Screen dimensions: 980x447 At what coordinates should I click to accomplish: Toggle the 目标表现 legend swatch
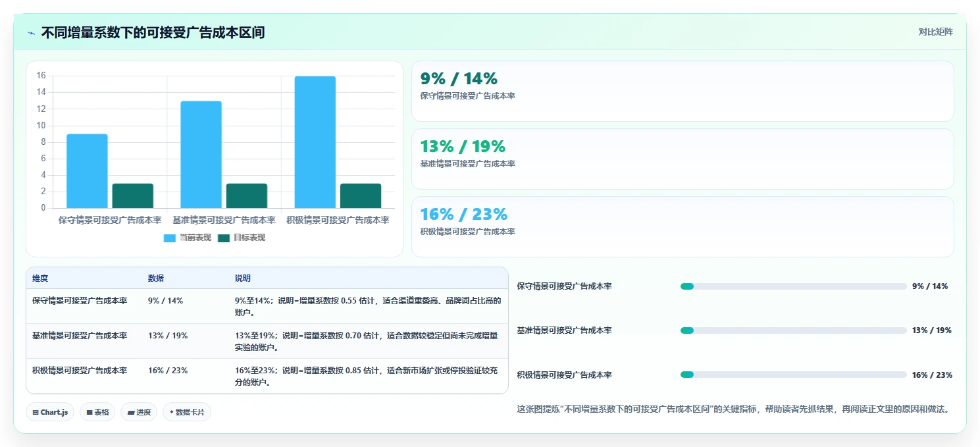coord(224,238)
